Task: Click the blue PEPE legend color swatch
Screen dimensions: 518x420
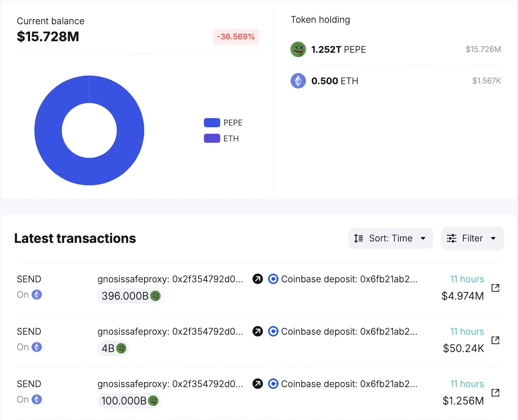Action: pos(212,123)
